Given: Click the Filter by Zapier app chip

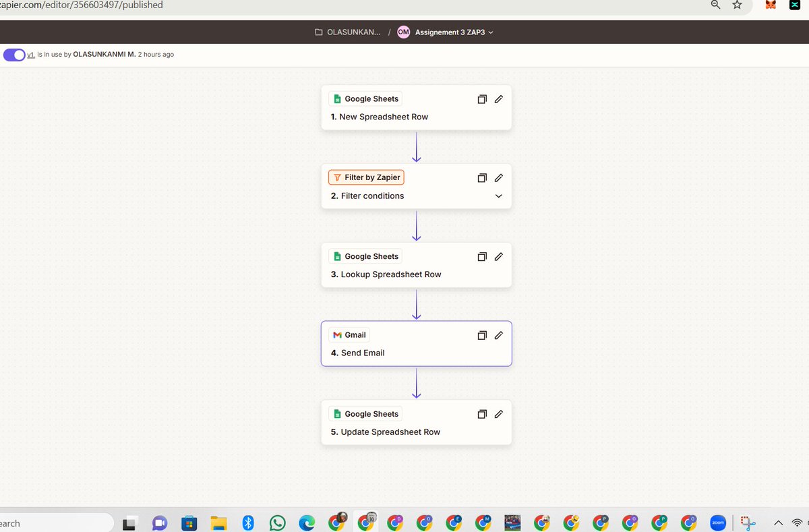Looking at the screenshot, I should tap(366, 177).
